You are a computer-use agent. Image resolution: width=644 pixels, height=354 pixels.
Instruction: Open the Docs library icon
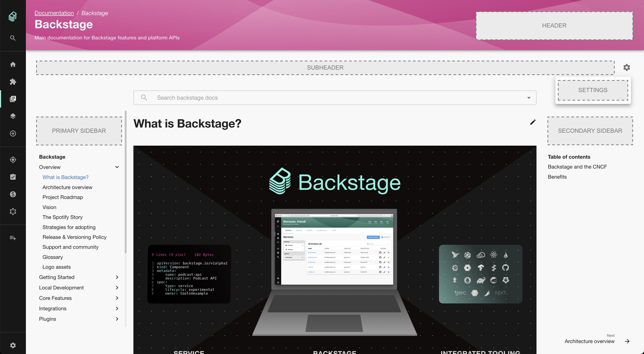tap(13, 99)
